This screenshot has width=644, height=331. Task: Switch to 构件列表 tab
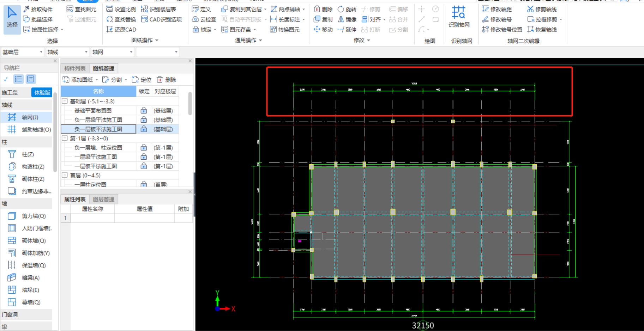[75, 68]
